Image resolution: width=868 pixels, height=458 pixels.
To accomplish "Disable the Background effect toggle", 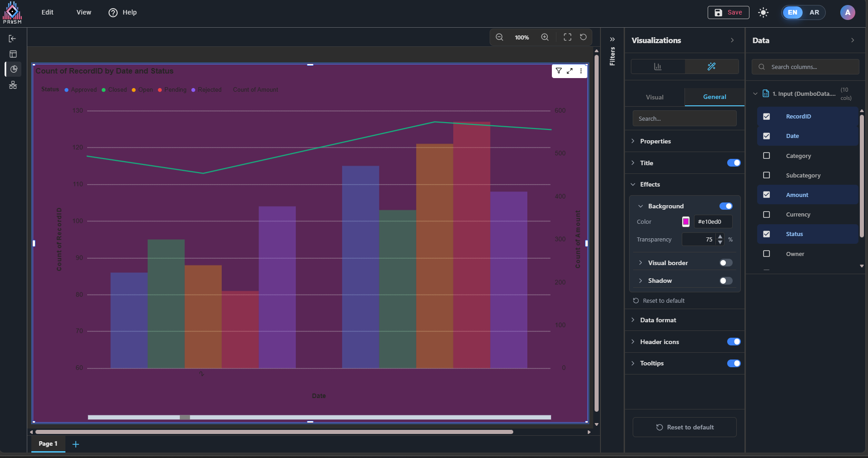I will click(x=725, y=206).
